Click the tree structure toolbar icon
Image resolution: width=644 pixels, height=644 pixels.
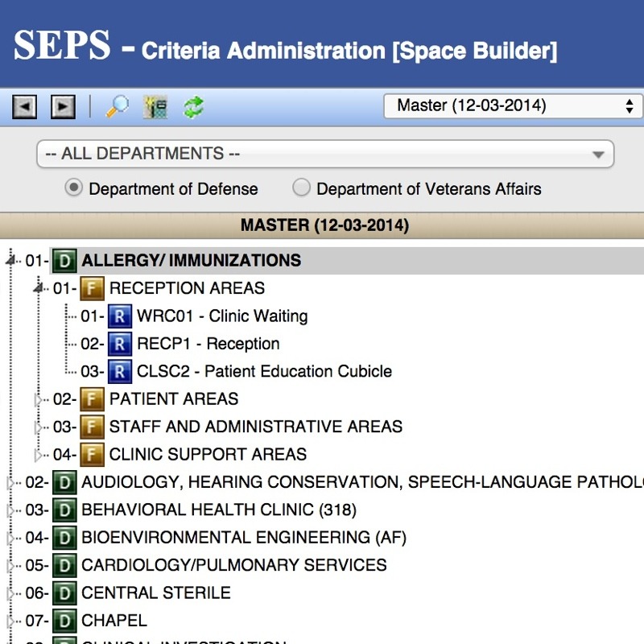coord(155,107)
